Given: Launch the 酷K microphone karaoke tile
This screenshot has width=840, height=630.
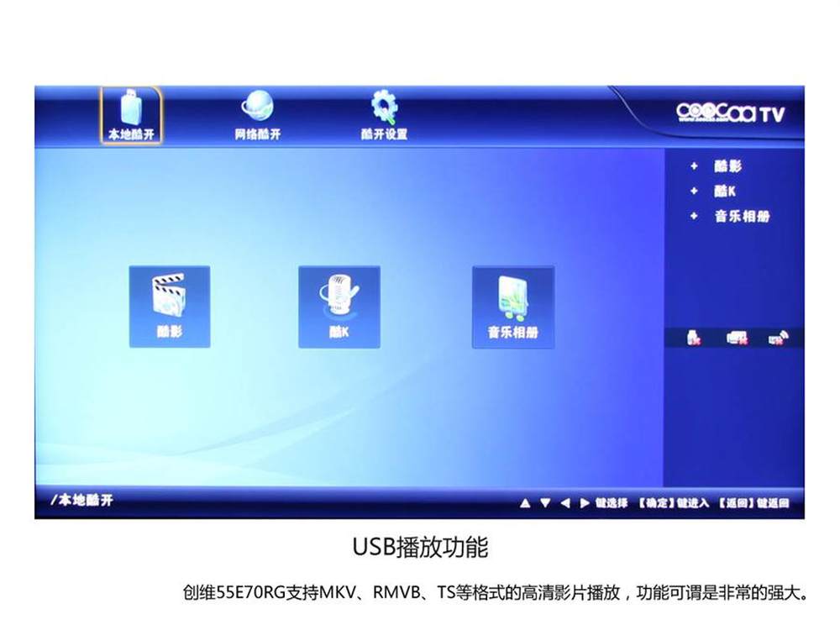Looking at the screenshot, I should point(339,306).
